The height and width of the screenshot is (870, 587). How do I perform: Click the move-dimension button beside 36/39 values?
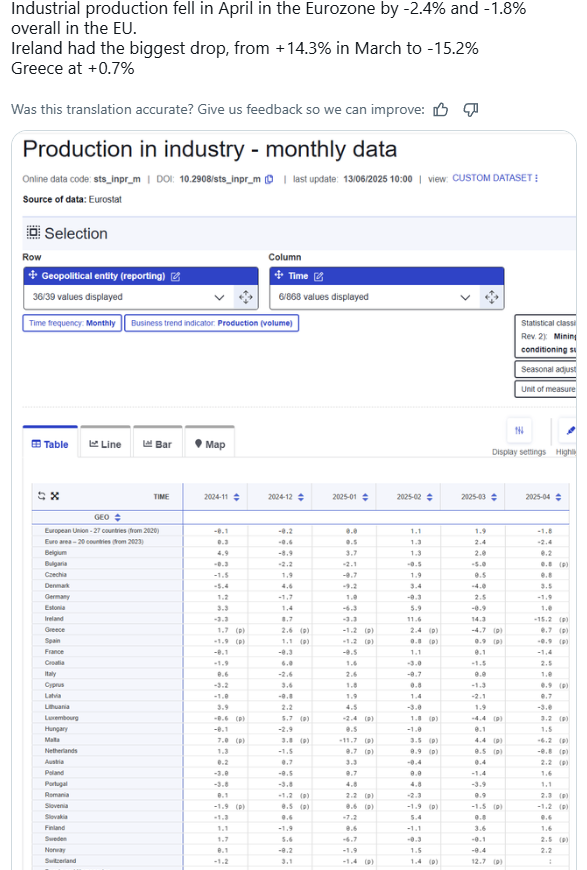pos(246,297)
